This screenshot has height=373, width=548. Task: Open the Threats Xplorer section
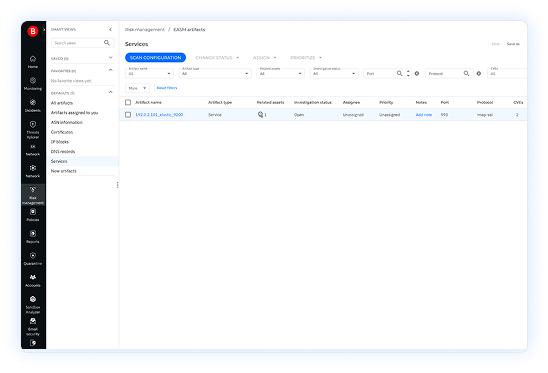click(x=33, y=130)
